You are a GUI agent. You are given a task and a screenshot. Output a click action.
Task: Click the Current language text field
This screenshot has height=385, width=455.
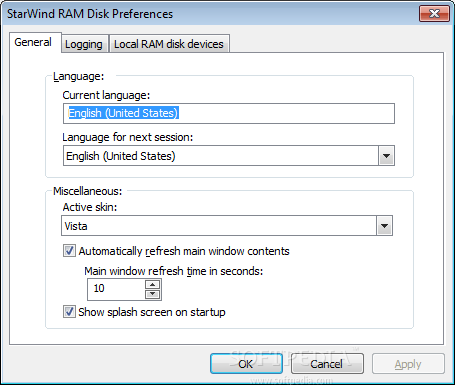point(229,114)
